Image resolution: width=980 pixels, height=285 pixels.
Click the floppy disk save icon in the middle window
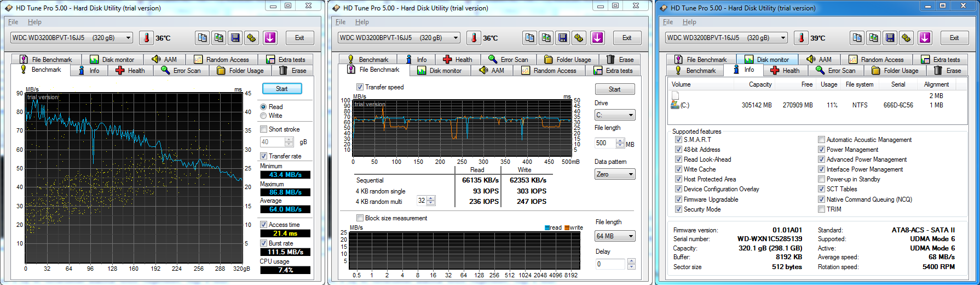click(562, 38)
